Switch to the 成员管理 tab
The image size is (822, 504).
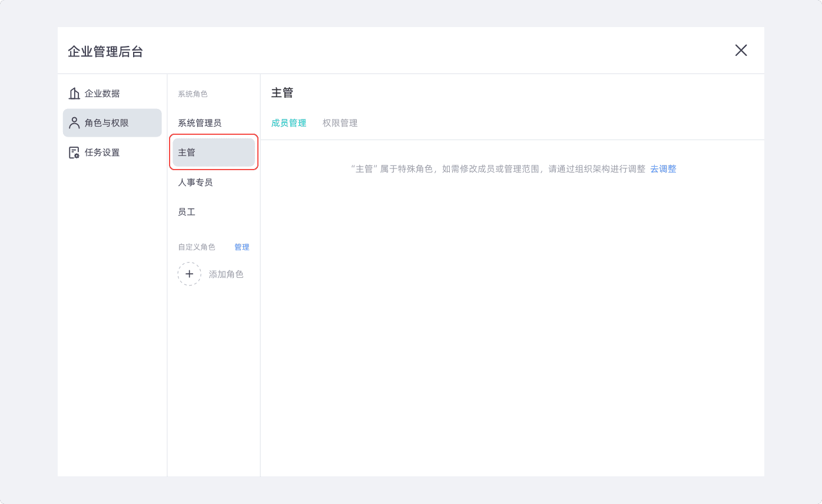point(289,123)
